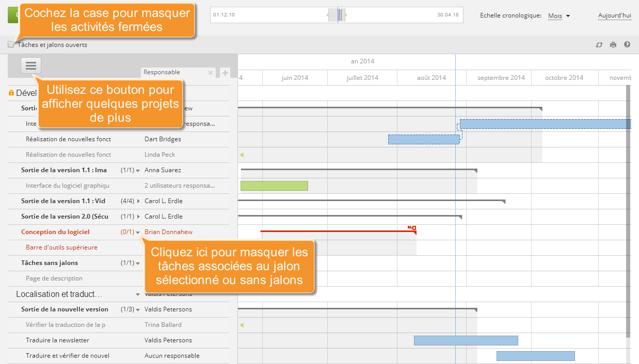The height and width of the screenshot is (364, 639).
Task: Select task Interface du logiciel graphiqu
Action: tap(68, 186)
